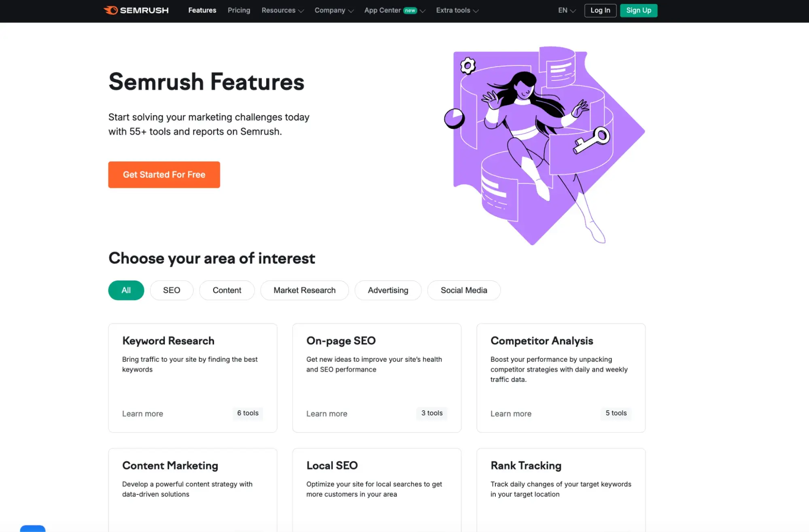Click the Semrush logo icon

pos(109,10)
